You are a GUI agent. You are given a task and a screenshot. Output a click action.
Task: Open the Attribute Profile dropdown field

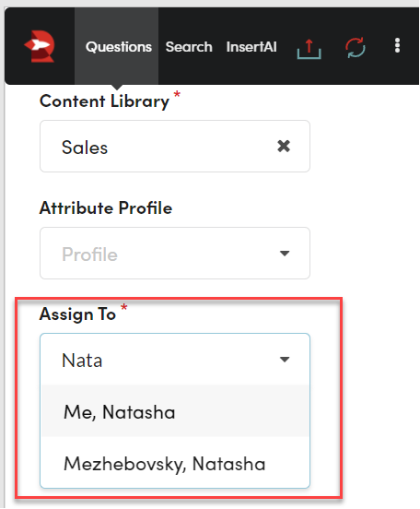(x=175, y=253)
